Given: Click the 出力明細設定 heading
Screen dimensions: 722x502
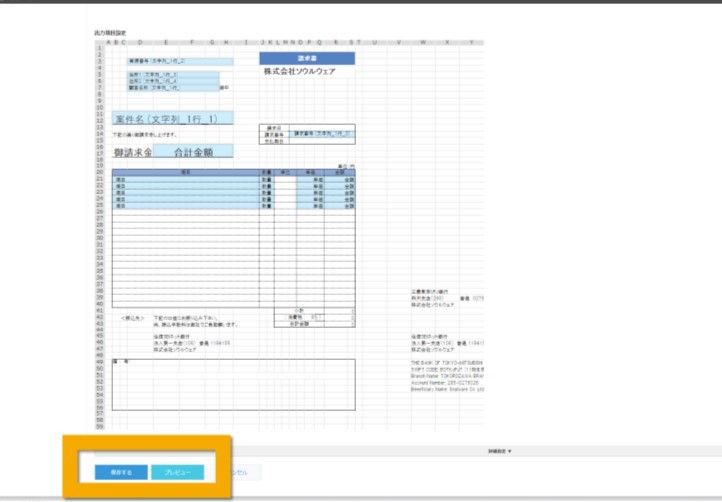Looking at the screenshot, I should pos(110,33).
